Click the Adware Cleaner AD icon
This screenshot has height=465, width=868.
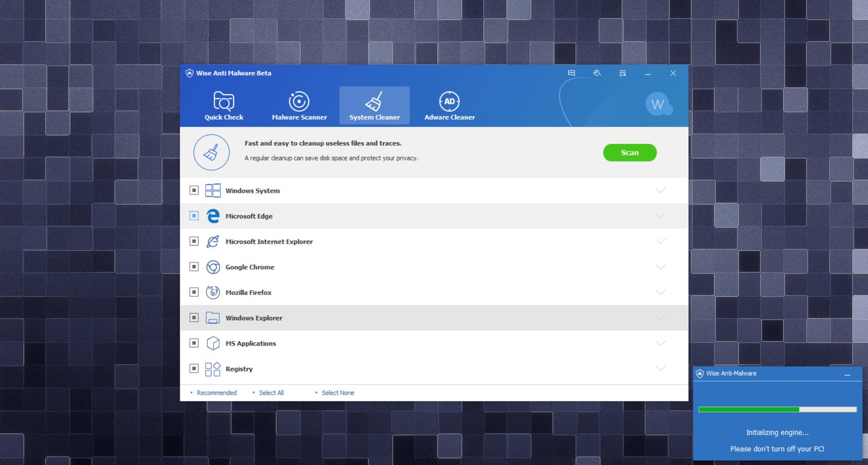coord(449,101)
